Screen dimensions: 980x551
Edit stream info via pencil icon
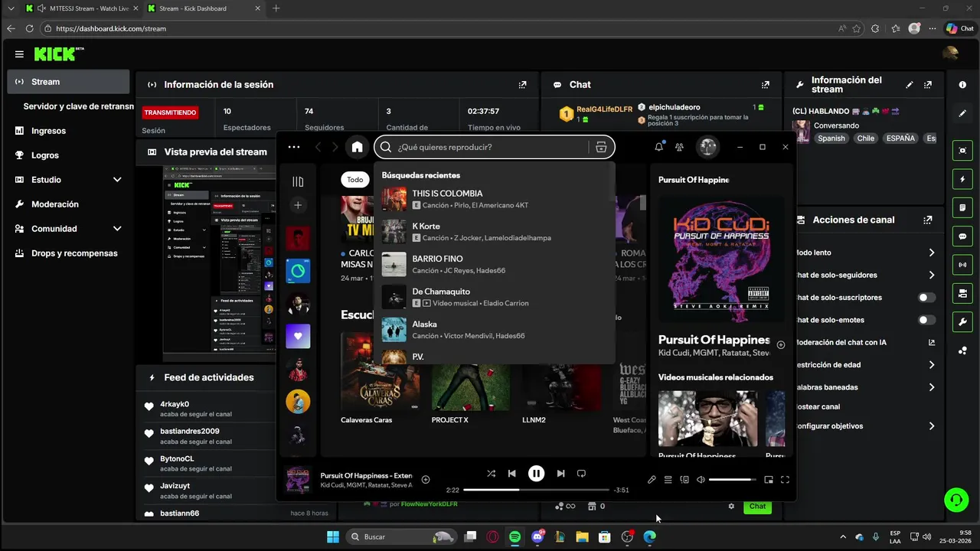pyautogui.click(x=910, y=85)
